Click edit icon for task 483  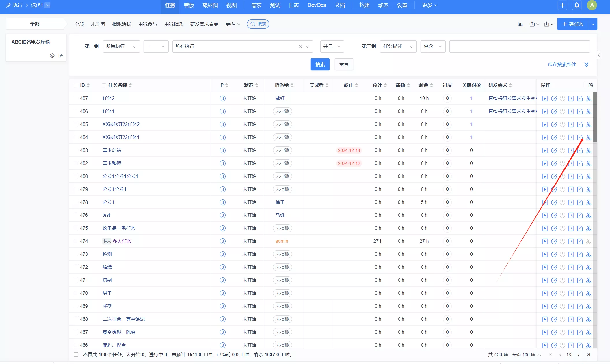point(580,150)
